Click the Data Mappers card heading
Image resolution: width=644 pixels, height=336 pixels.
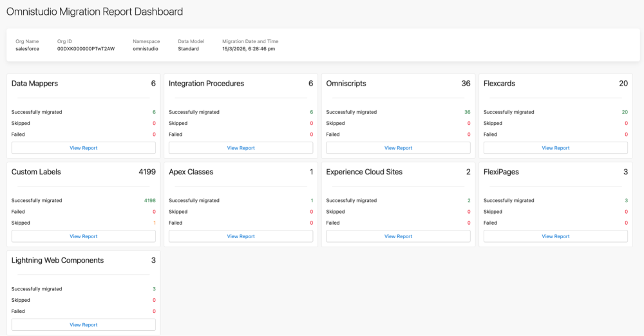point(35,84)
